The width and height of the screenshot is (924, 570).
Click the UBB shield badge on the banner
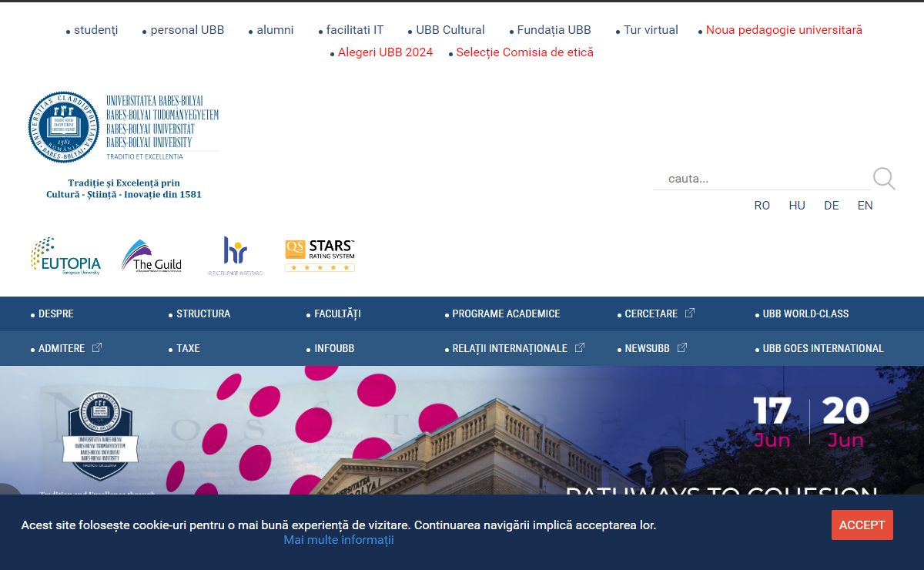point(100,436)
